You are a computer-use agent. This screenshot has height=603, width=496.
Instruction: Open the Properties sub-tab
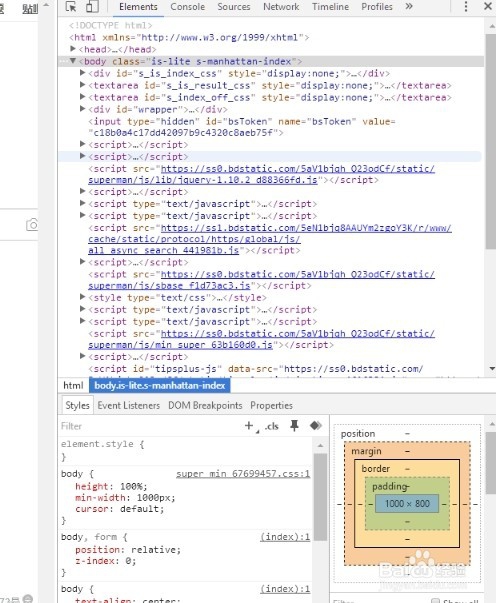click(x=271, y=405)
